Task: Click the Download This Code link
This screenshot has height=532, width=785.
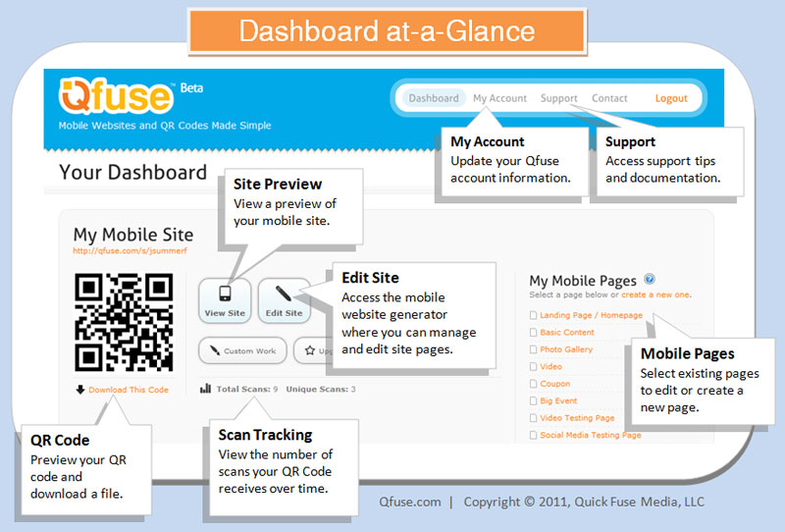Action: pyautogui.click(x=129, y=390)
